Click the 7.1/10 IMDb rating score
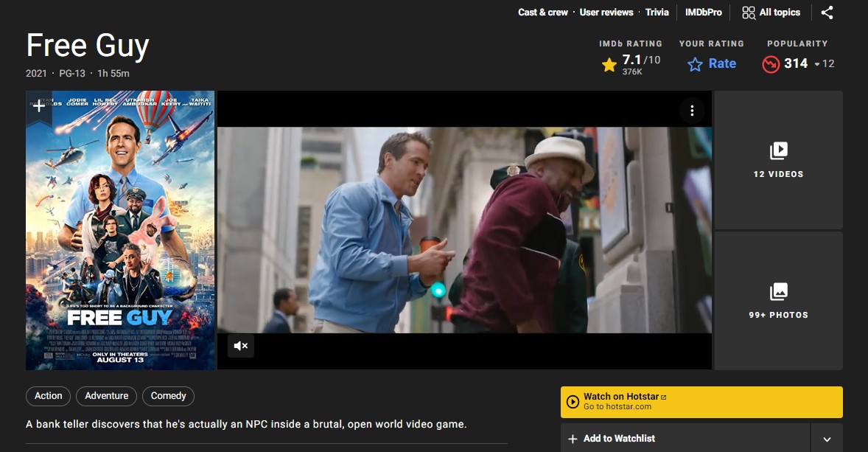This screenshot has width=868, height=452. 641,60
